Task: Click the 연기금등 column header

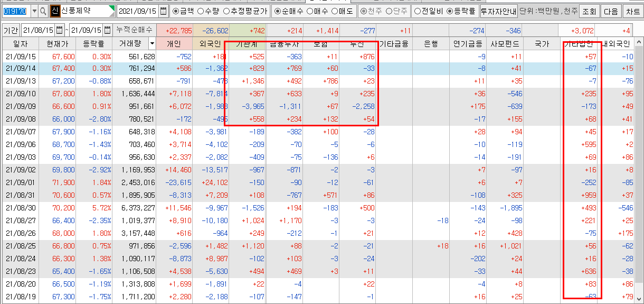Action: coord(468,44)
